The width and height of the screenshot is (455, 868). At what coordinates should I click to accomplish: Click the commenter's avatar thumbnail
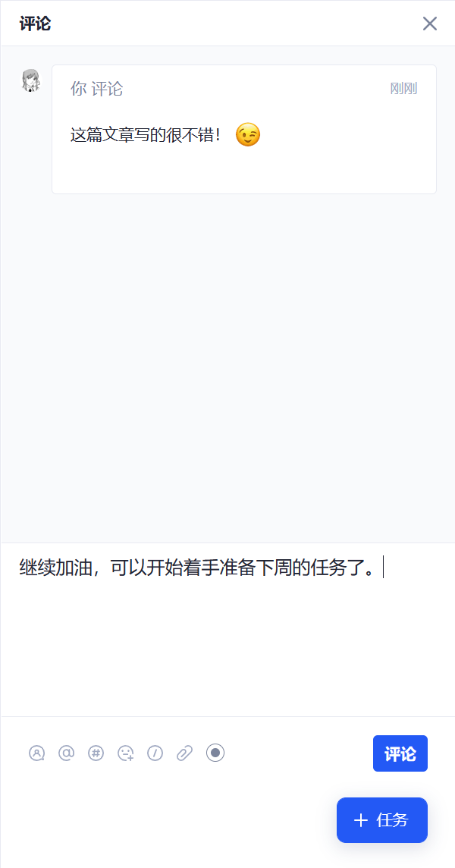[x=31, y=81]
